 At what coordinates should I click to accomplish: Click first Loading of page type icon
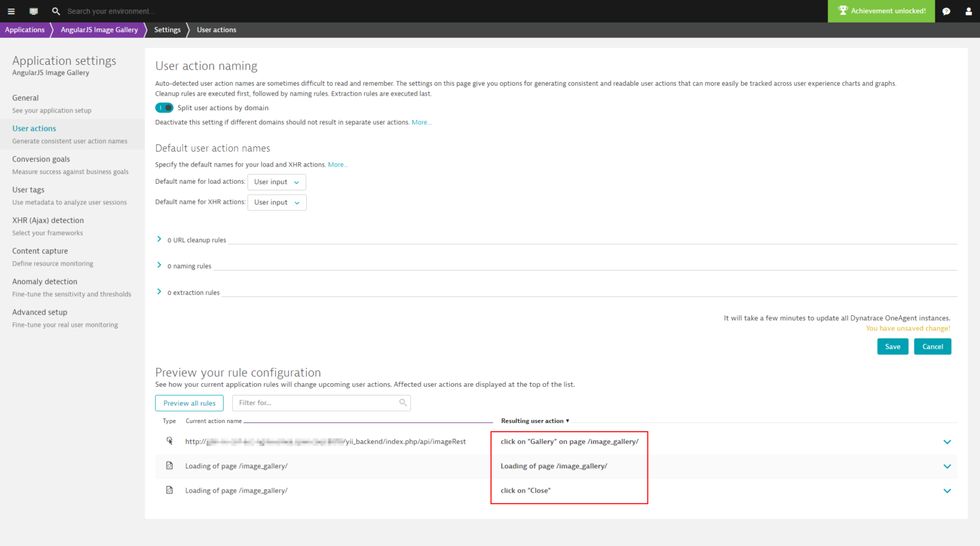(170, 466)
